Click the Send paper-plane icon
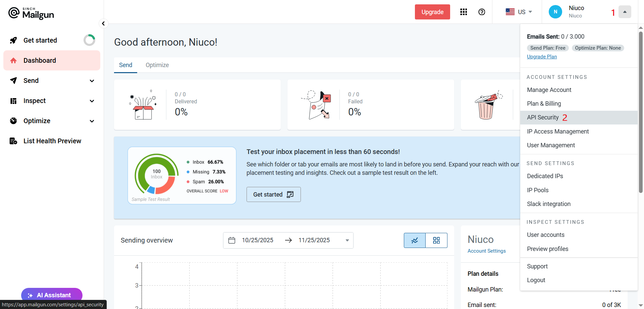Viewport: 644px width, 309px height. click(x=13, y=81)
